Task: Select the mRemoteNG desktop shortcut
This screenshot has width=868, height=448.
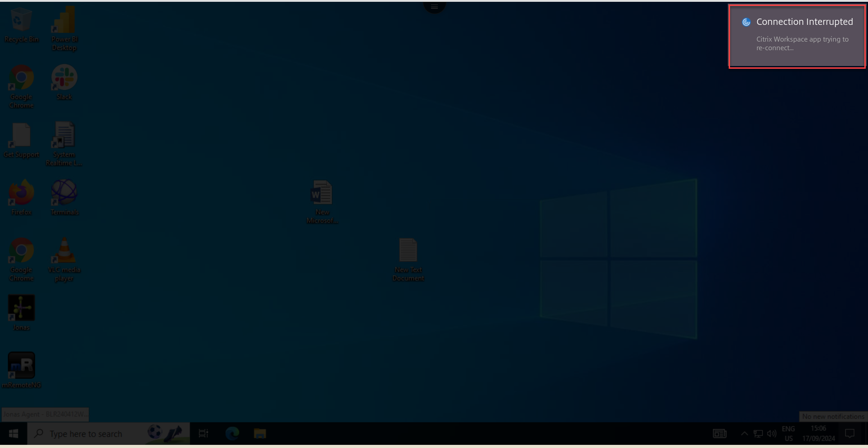Action: 21,370
